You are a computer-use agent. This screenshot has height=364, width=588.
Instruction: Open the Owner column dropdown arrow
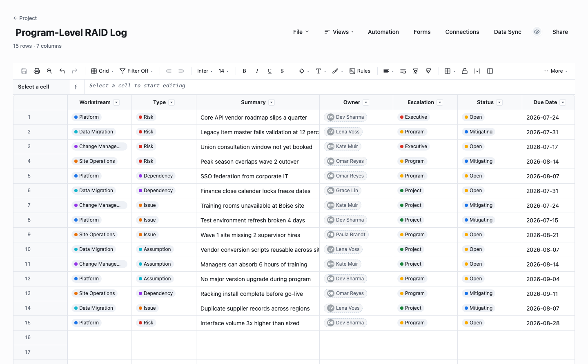click(366, 102)
